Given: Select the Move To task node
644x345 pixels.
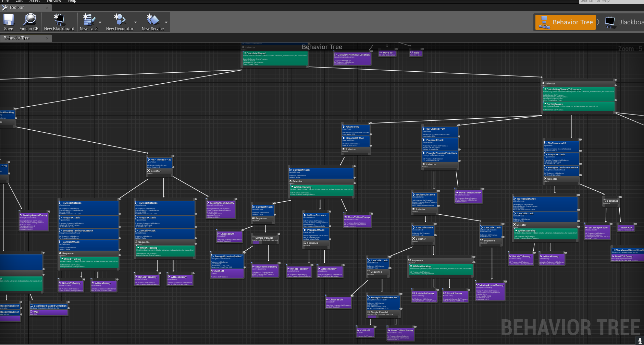Looking at the screenshot, I should 387,53.
